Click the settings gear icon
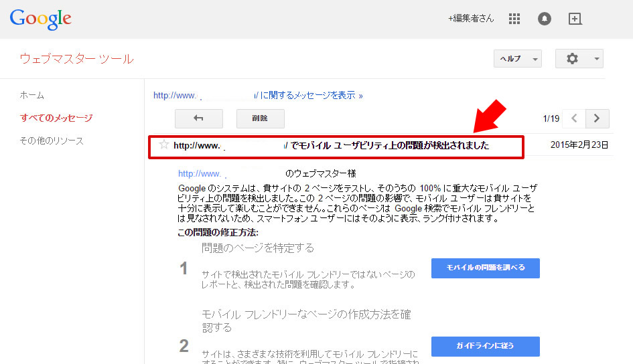The height and width of the screenshot is (364, 633). tap(572, 59)
